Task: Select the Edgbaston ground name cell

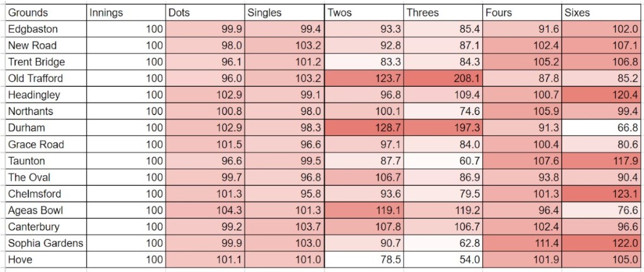Action: tap(44, 29)
